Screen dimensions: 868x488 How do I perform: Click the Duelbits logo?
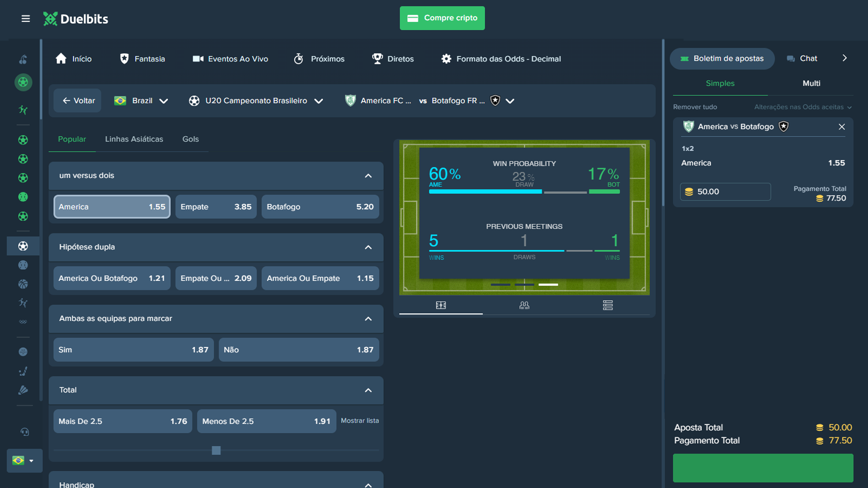[x=75, y=19]
